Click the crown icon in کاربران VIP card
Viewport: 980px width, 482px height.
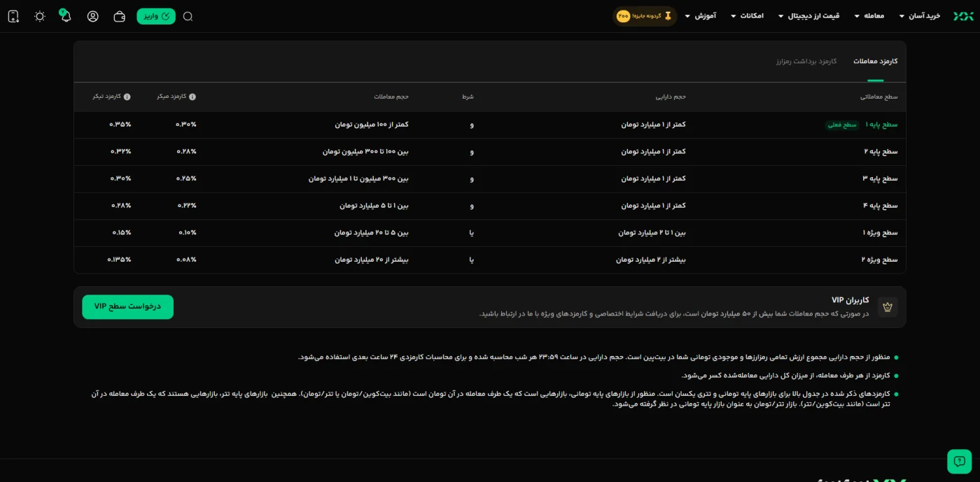888,306
